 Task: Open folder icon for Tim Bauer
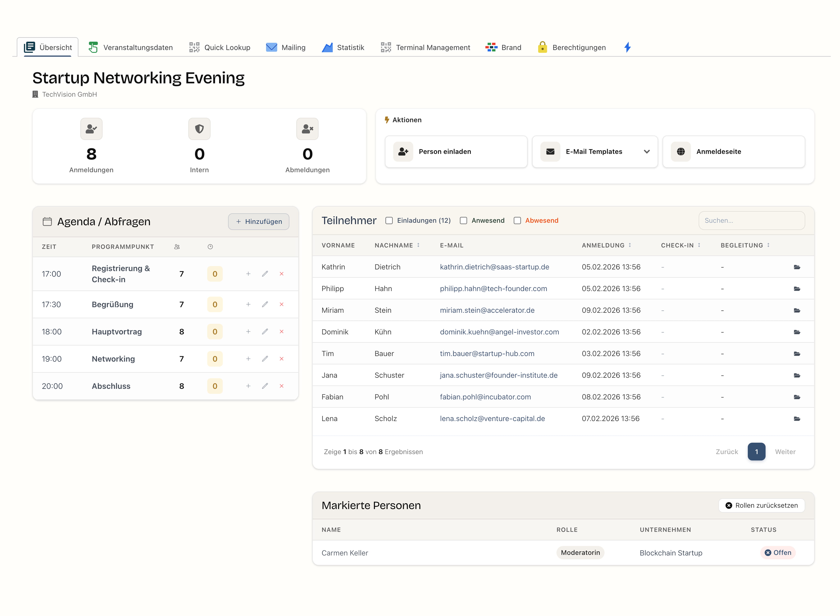tap(797, 353)
